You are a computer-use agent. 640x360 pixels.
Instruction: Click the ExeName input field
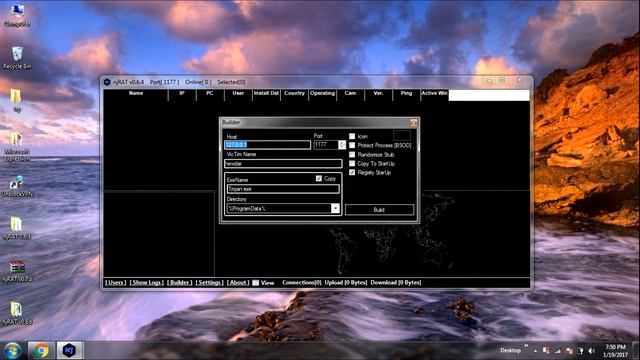tap(283, 189)
